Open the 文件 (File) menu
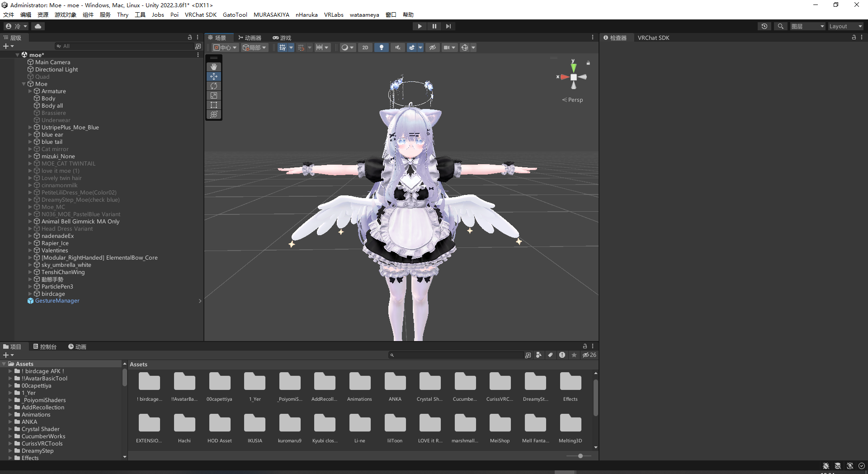The width and height of the screenshot is (868, 474). (x=9, y=14)
